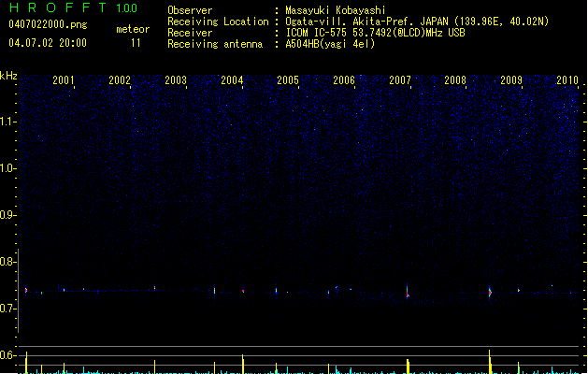Click the meteor echo at the 2004 mark
Screen dimensions: 588x374
click(x=243, y=290)
